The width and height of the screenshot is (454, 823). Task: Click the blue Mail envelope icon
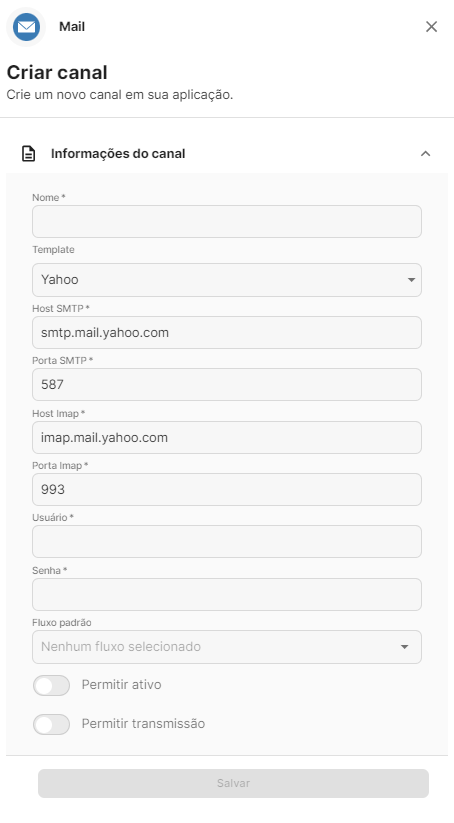point(26,27)
